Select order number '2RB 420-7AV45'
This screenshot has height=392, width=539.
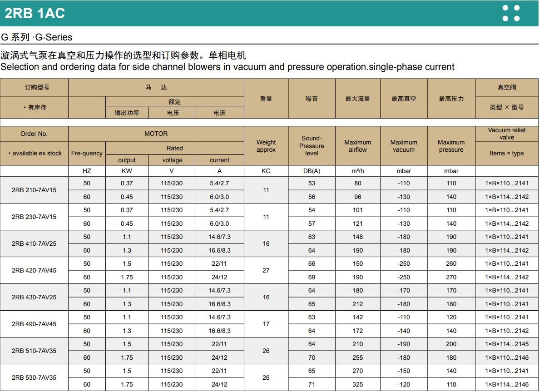34,270
